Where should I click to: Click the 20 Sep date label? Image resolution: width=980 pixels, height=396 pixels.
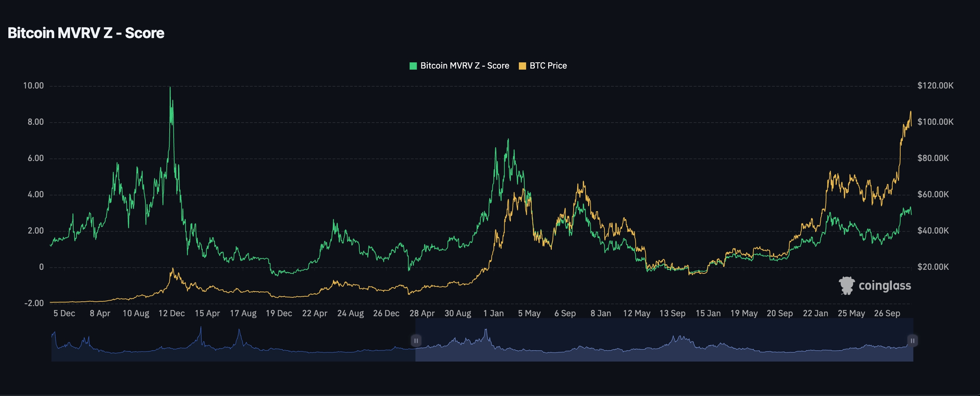pos(780,313)
